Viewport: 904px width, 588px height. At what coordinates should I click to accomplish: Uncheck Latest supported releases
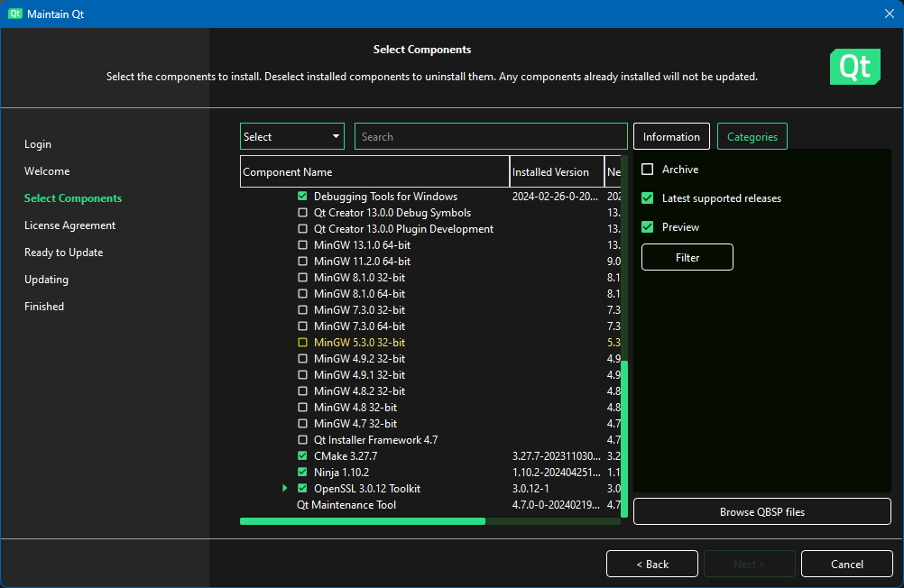pos(648,198)
